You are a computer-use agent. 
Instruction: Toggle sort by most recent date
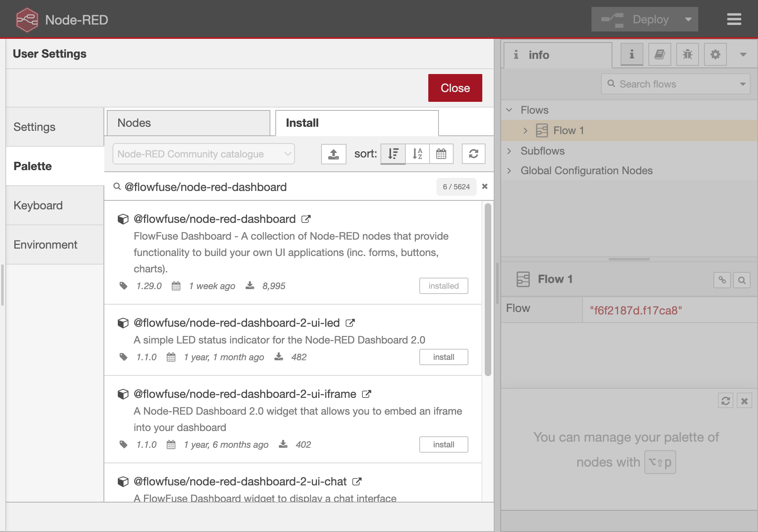point(441,154)
